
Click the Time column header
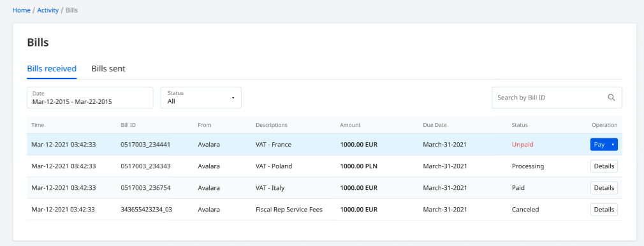click(38, 125)
